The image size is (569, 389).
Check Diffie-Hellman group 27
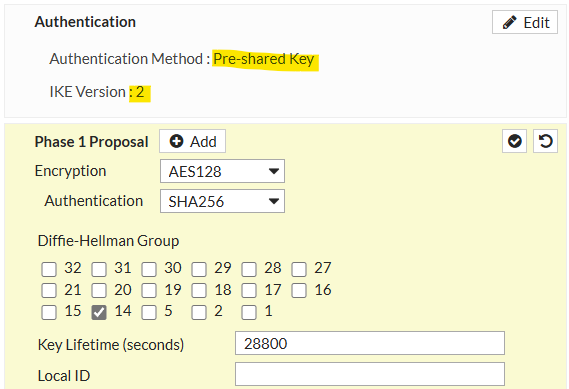pyautogui.click(x=299, y=269)
